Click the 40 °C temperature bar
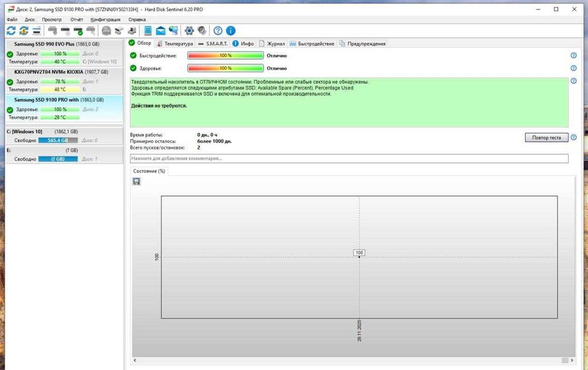The height and width of the screenshot is (370, 588). click(x=60, y=62)
